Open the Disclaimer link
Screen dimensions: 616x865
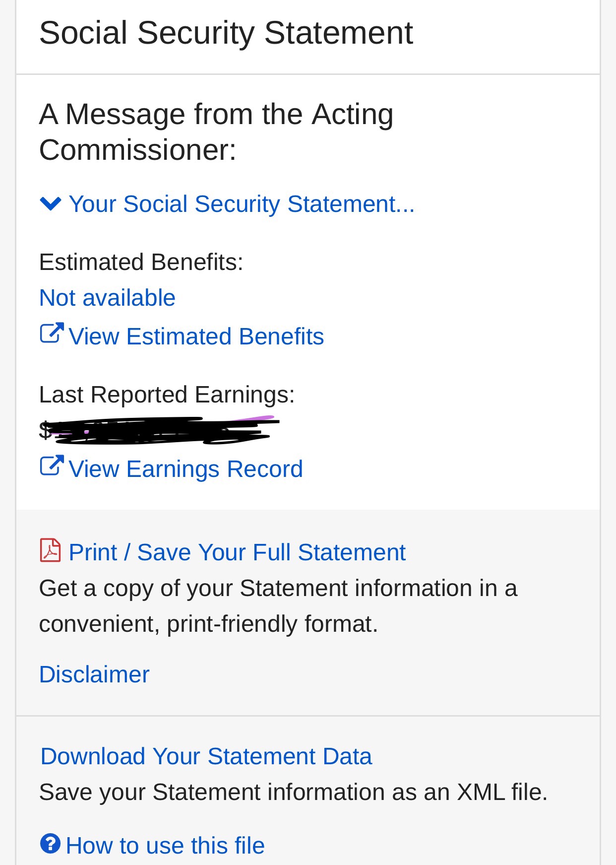pos(94,674)
